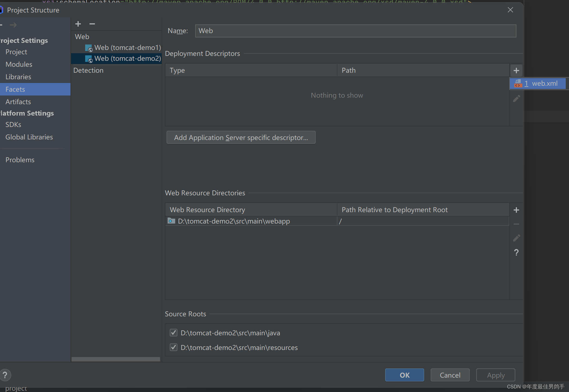
Task: Uncheck the src\main\resources source root
Action: pos(174,347)
